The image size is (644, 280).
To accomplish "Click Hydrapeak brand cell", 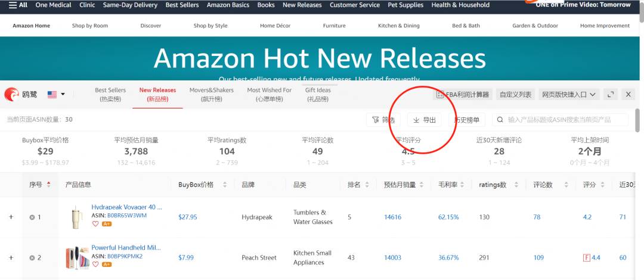I will pos(256,217).
